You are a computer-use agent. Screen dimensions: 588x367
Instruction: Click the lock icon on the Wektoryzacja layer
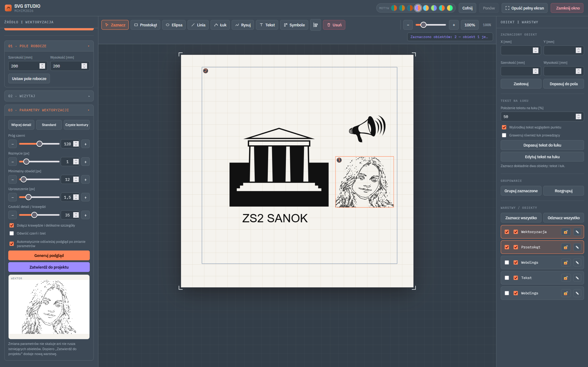click(x=566, y=232)
